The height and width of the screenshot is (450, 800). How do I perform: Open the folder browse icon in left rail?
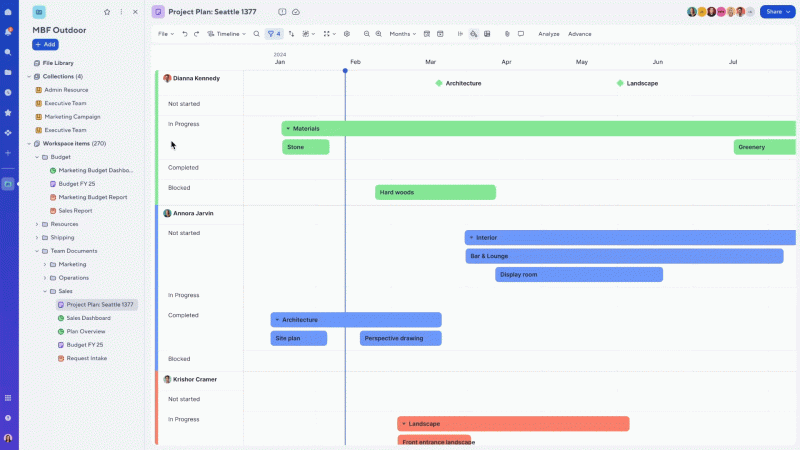point(8,72)
